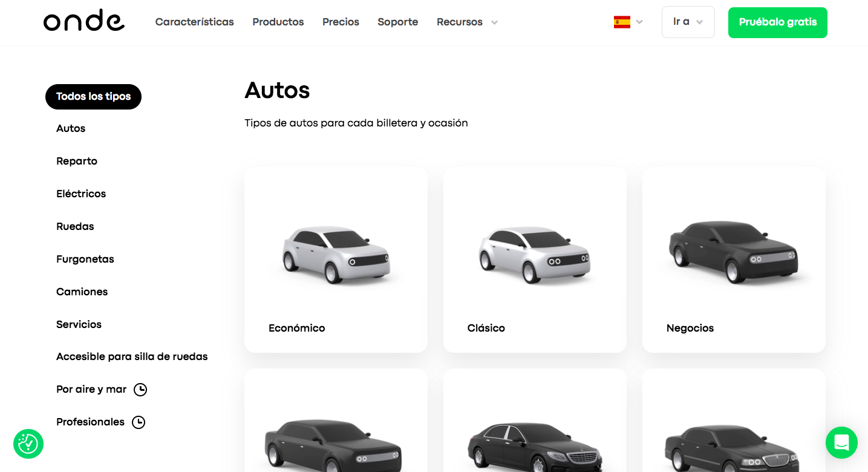Viewport: 868px width, 472px height.
Task: Select 'Por aire y mar' category
Action: pos(91,389)
